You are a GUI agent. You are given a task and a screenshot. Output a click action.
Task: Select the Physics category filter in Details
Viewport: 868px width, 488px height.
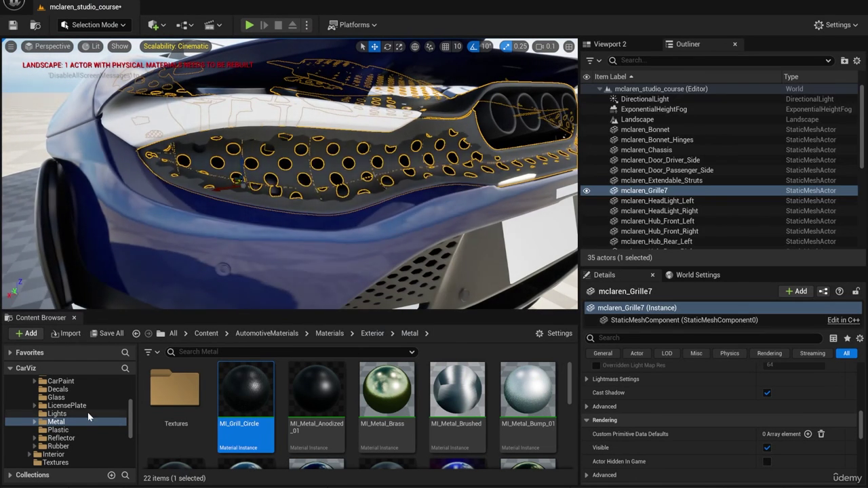click(x=730, y=353)
